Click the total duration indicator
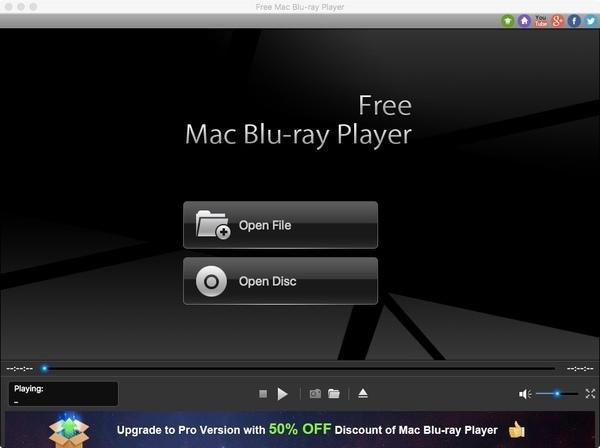600x448 pixels. point(580,369)
